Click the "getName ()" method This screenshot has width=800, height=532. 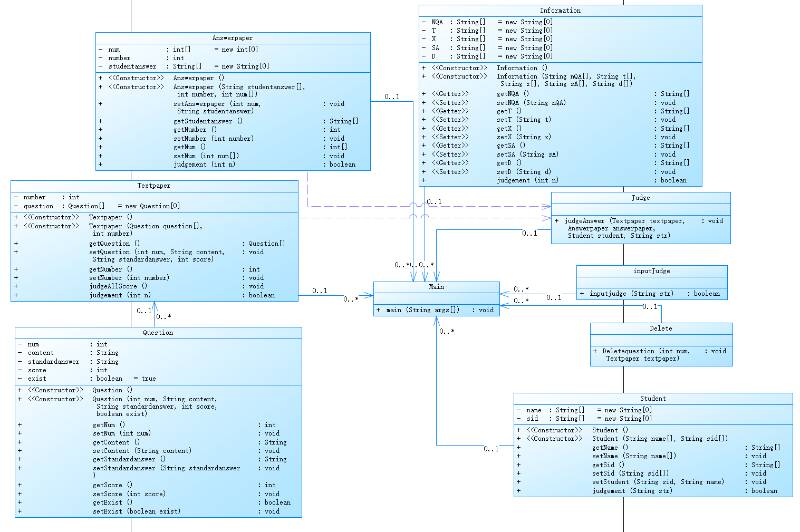pyautogui.click(x=610, y=448)
